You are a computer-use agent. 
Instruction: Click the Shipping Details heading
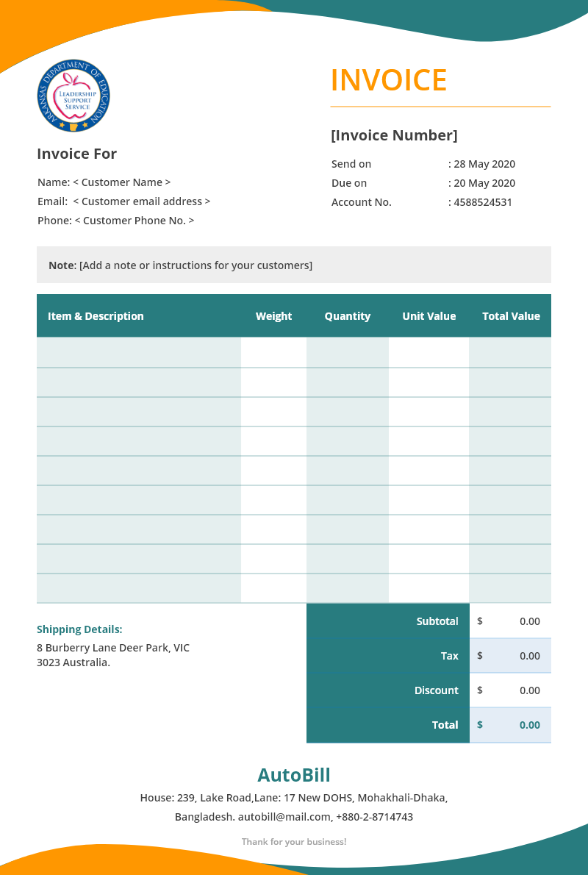pyautogui.click(x=79, y=629)
